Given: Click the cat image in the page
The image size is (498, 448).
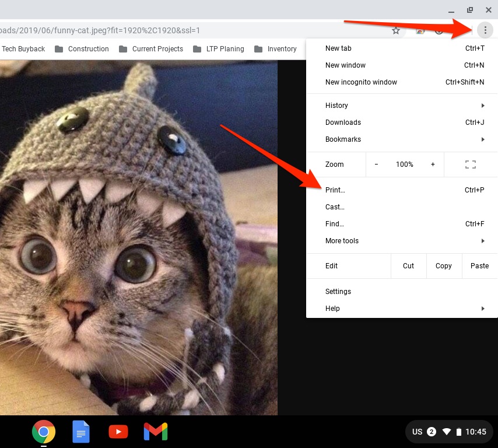Looking at the screenshot, I should click(138, 237).
